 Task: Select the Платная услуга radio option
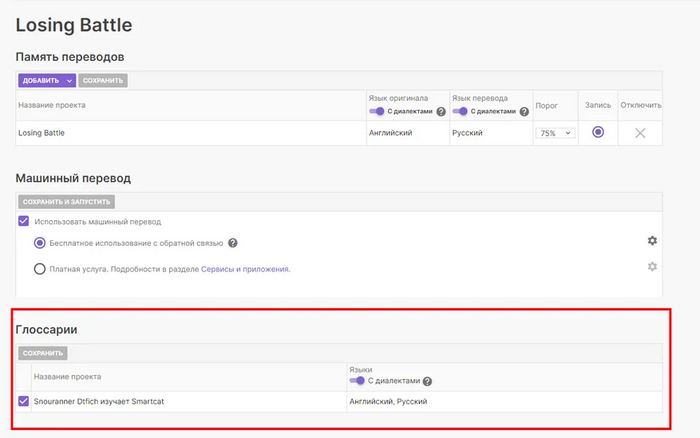[40, 268]
